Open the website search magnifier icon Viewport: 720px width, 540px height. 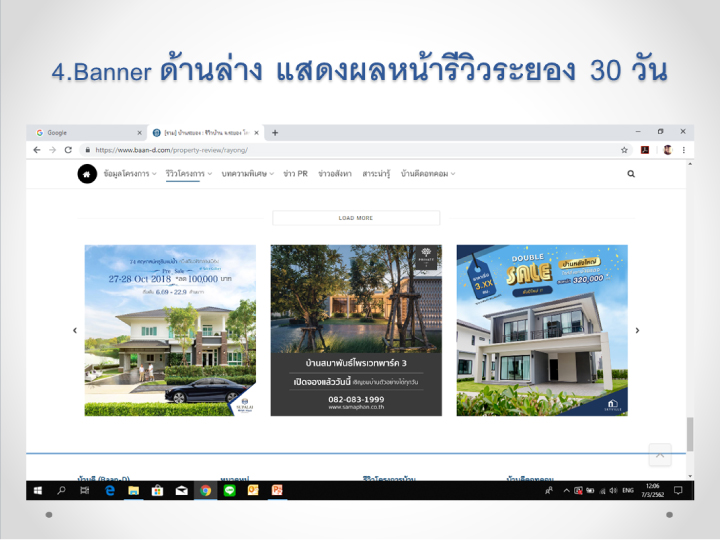631,174
